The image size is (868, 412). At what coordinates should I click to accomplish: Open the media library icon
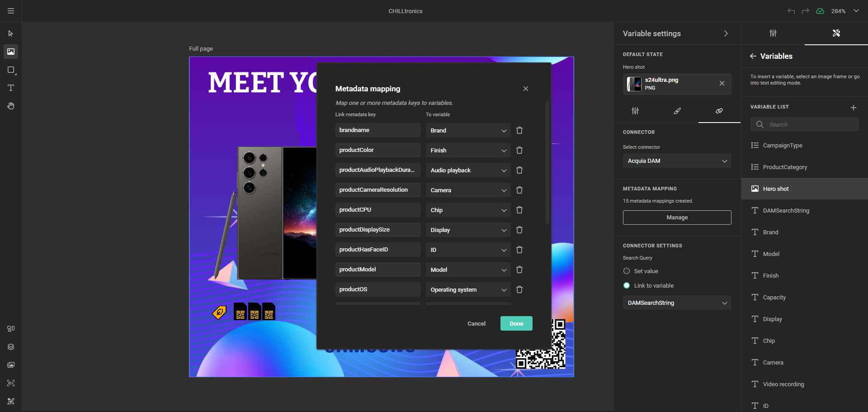click(11, 365)
